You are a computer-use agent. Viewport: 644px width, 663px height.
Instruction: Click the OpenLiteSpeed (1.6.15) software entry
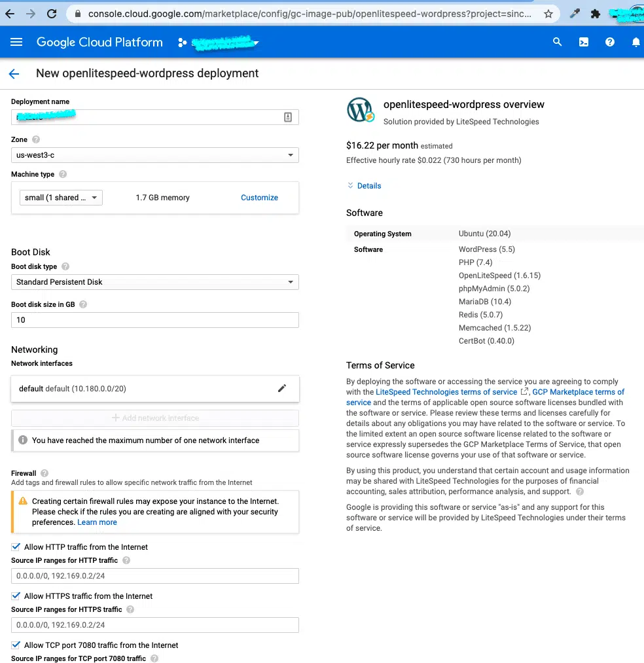click(x=499, y=276)
